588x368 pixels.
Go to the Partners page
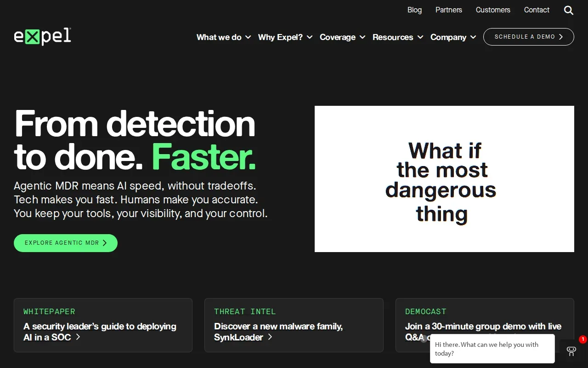pos(449,10)
